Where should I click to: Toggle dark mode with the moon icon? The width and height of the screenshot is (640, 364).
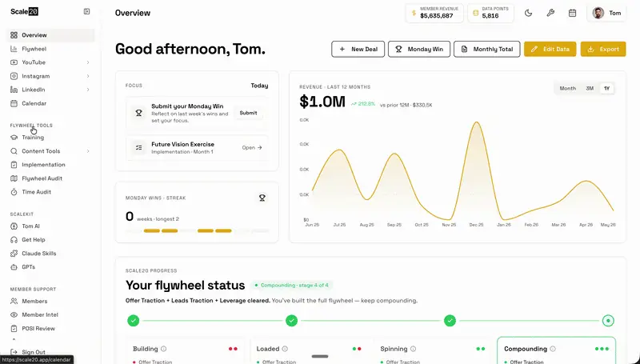coord(528,13)
